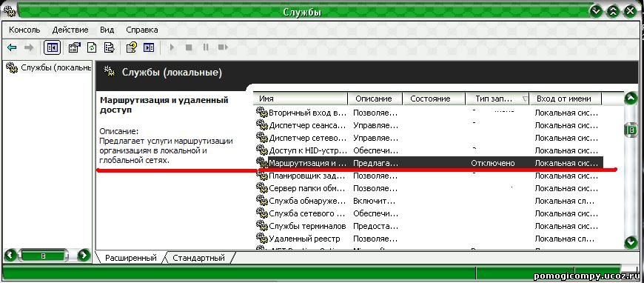Select the Службы терминалов service name
The height and width of the screenshot is (283, 644).
coord(307,226)
